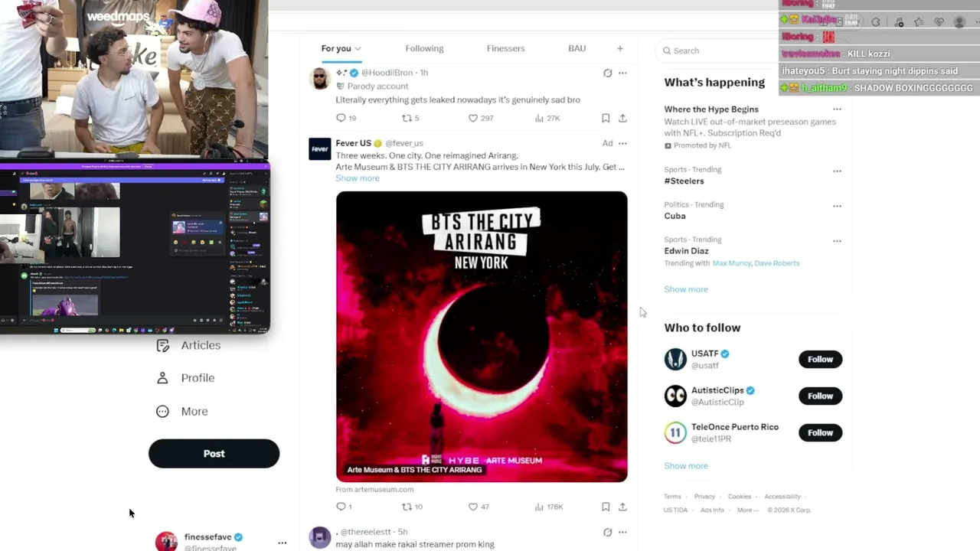Open thereelestt's profile avatar
The image size is (980, 551).
(x=320, y=537)
